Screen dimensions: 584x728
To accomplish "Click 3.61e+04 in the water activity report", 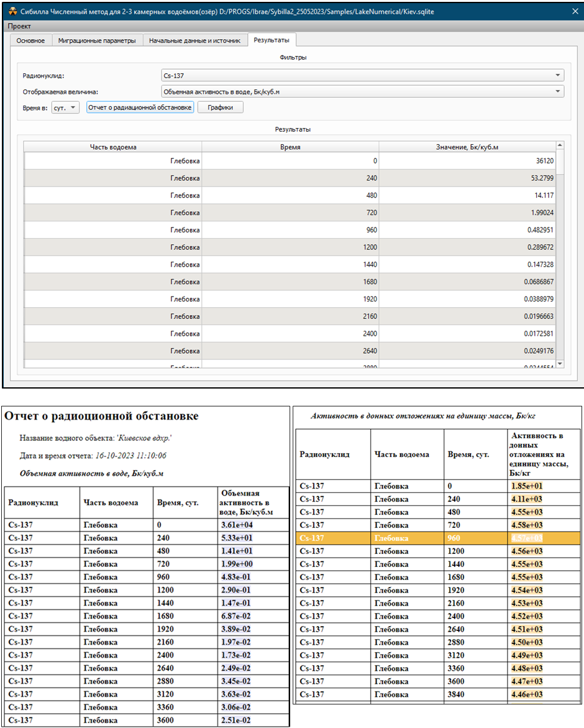I will 237,525.
